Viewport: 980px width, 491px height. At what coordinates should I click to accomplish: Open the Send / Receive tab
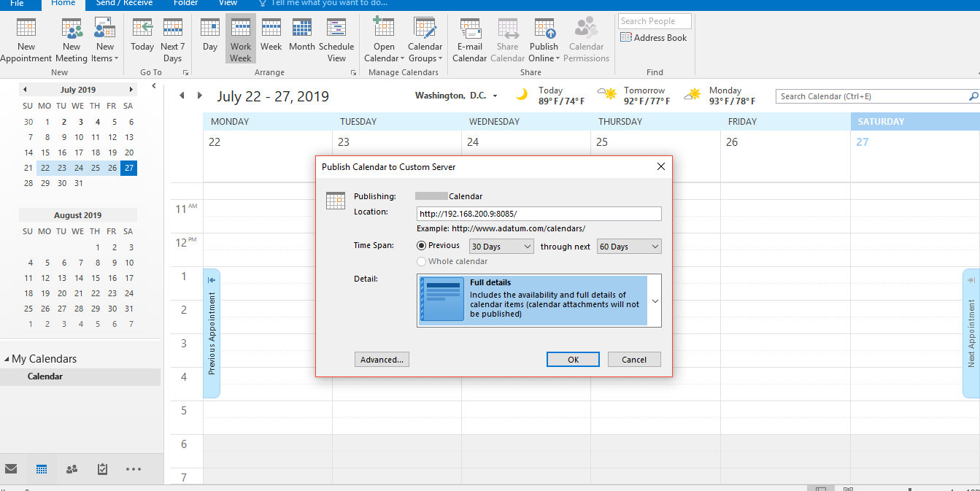(123, 4)
